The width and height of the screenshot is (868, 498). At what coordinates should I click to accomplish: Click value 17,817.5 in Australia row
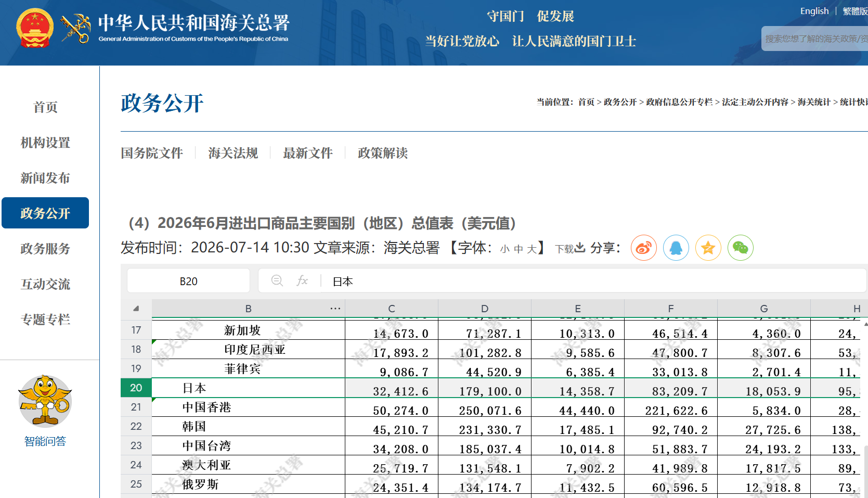click(773, 468)
